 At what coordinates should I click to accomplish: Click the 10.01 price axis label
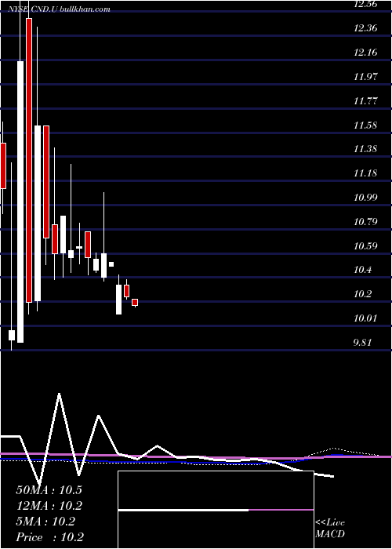tap(365, 318)
